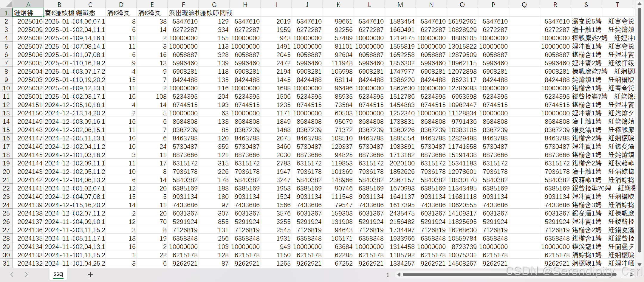Click cell P31 containing 9262921
The image size is (644, 282).
click(x=493, y=263)
